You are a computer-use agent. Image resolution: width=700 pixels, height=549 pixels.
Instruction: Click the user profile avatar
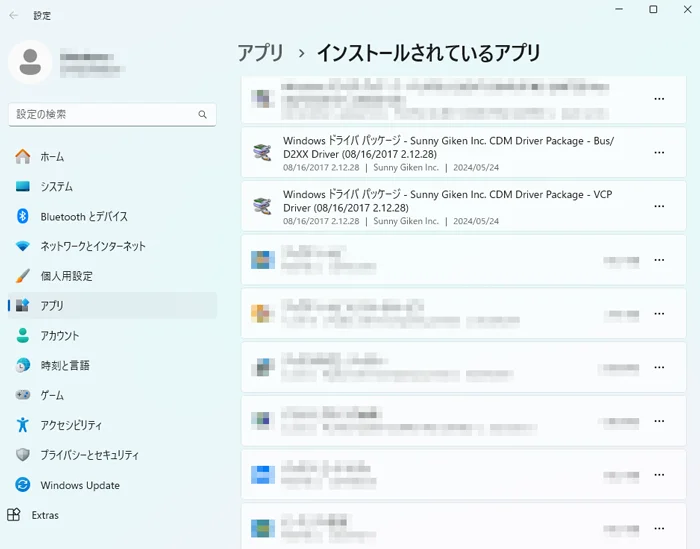pos(30,62)
